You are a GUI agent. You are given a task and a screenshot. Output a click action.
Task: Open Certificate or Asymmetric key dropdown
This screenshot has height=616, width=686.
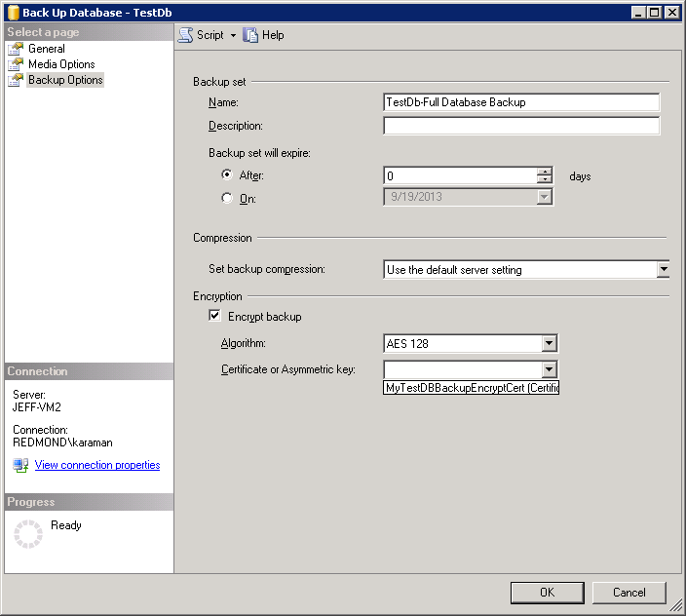click(x=549, y=369)
